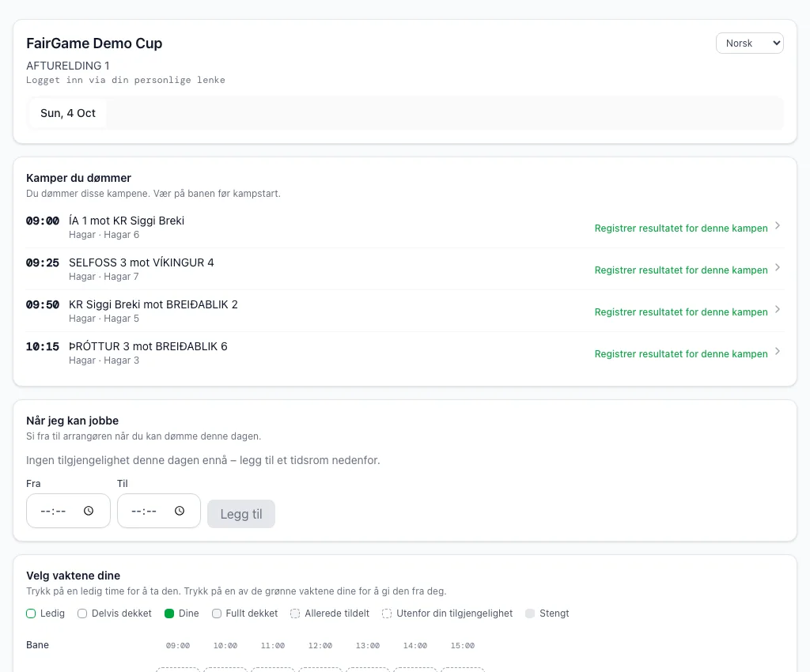Image resolution: width=810 pixels, height=672 pixels.
Task: Click the Delvis dekket legend box
Action: pos(82,613)
